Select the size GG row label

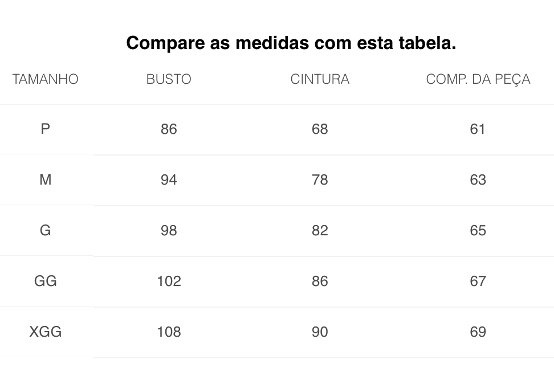(45, 281)
